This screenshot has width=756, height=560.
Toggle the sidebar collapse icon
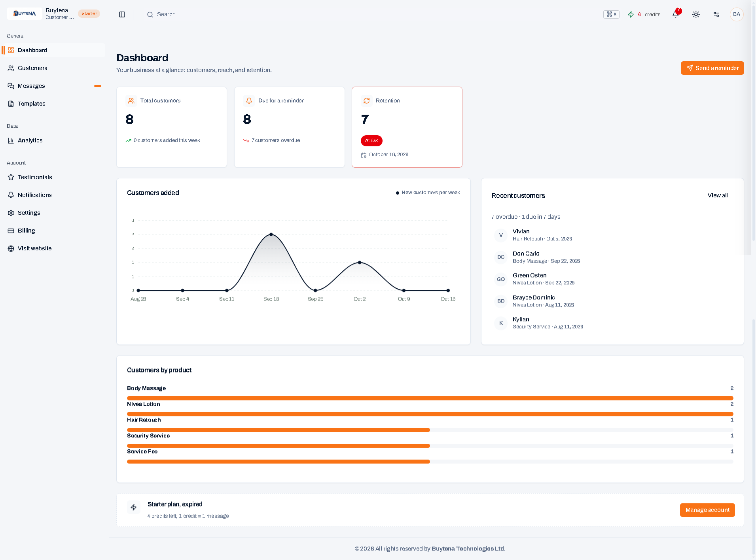pyautogui.click(x=122, y=15)
